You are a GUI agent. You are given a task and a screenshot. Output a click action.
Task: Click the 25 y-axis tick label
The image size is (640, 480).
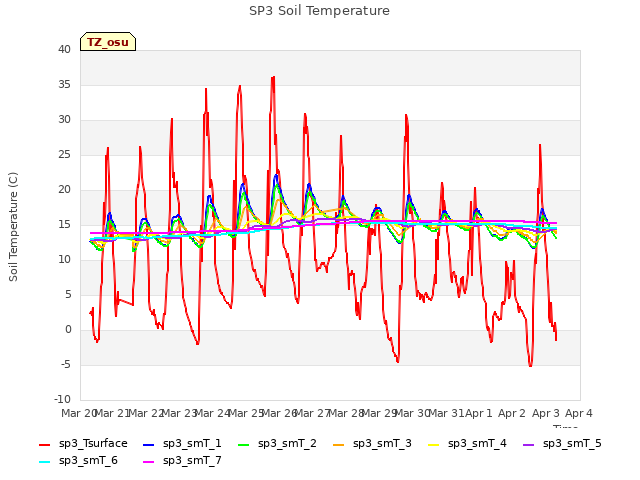point(64,155)
